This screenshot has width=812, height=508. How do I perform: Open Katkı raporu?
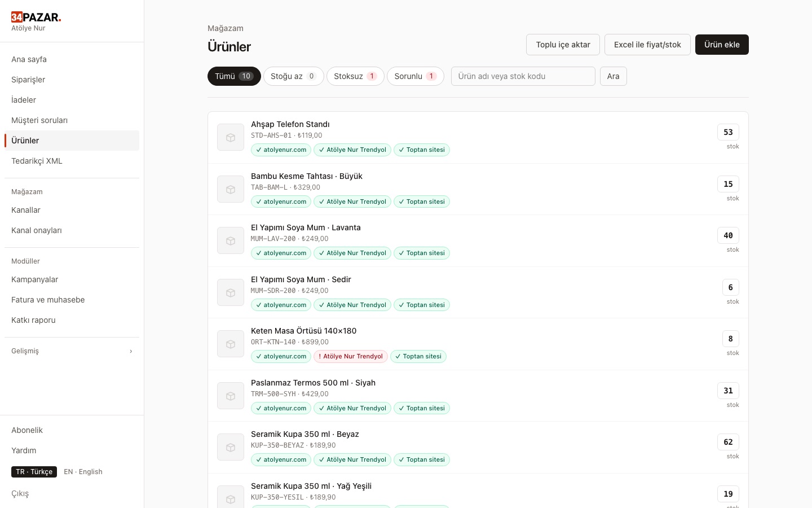[72, 320]
